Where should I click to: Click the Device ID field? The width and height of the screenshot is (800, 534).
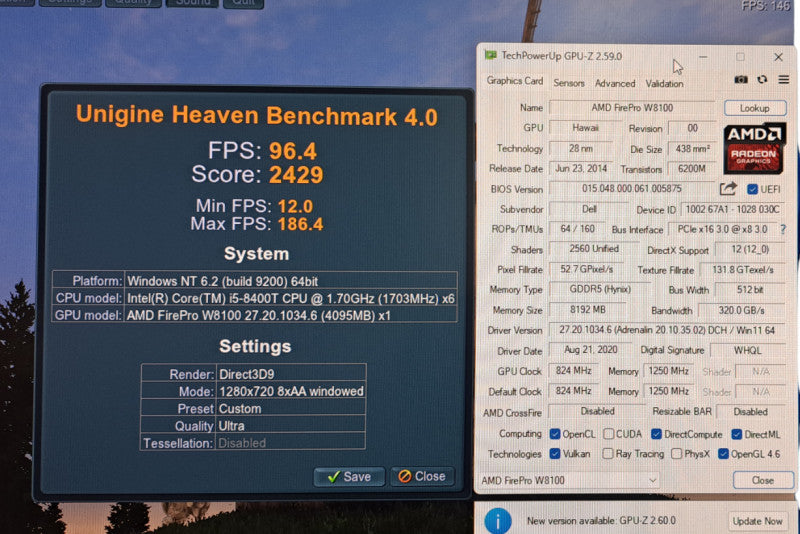732,209
